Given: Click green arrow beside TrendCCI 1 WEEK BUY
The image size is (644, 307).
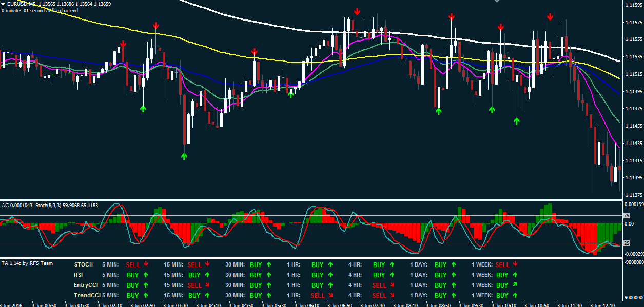Looking at the screenshot, I should click(x=515, y=295).
